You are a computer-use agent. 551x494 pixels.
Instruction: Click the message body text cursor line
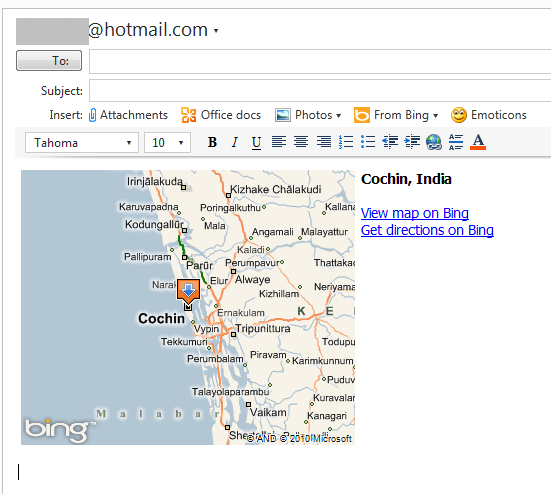tap(19, 472)
